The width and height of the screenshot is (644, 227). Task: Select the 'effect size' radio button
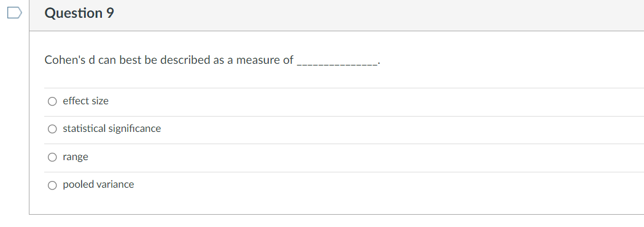pos(52,101)
